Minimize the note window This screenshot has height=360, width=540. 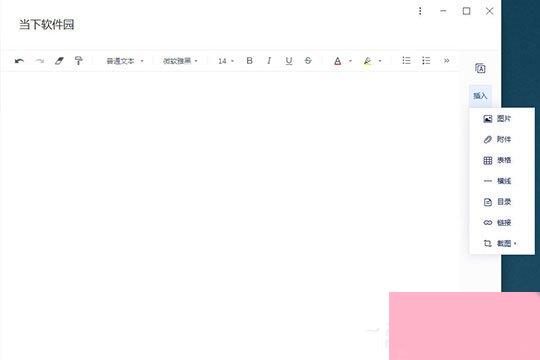point(443,11)
